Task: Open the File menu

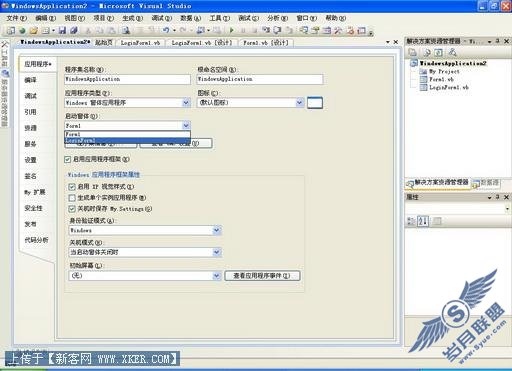Action: (17, 18)
